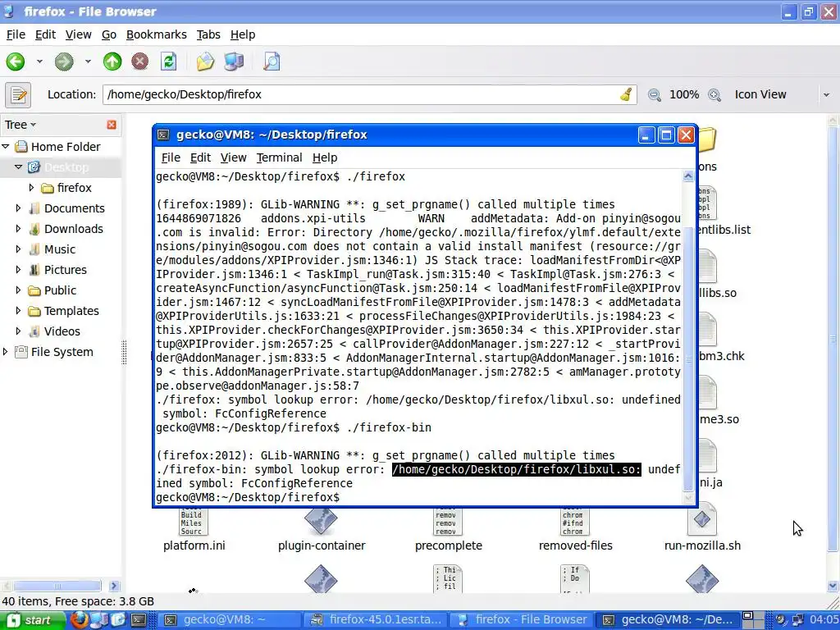Screen dimensions: 840x630
Task: Switch to gecko@VM8: ~ taskbar window
Action: click(x=231, y=620)
